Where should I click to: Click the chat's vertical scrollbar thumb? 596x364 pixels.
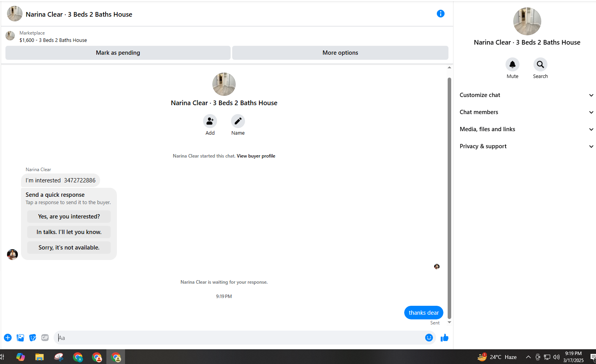(x=449, y=198)
